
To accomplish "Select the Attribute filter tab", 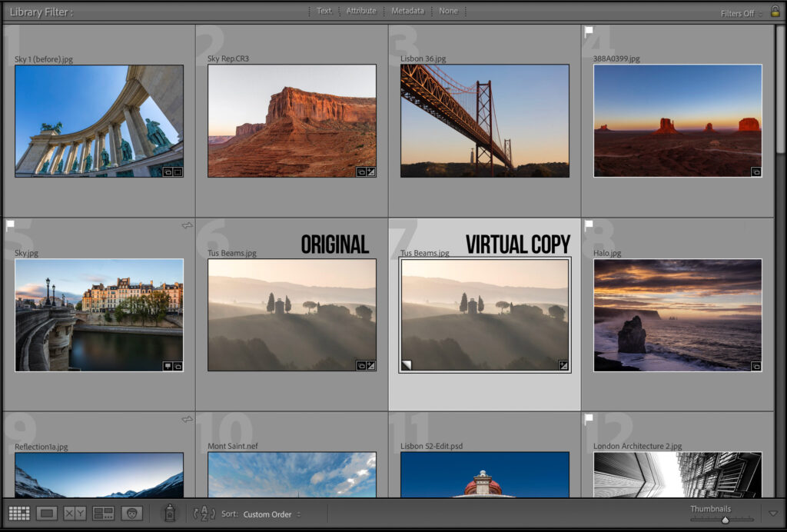I will click(x=361, y=11).
